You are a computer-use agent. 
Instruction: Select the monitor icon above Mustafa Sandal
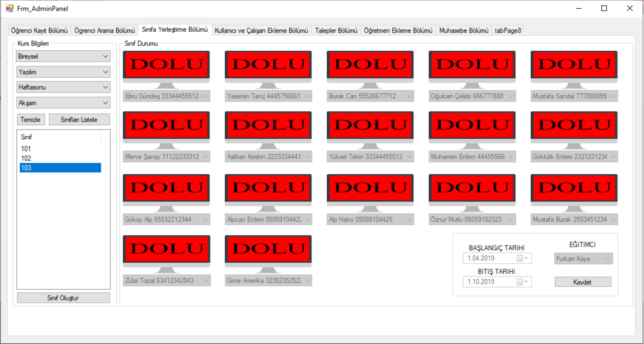(x=574, y=65)
